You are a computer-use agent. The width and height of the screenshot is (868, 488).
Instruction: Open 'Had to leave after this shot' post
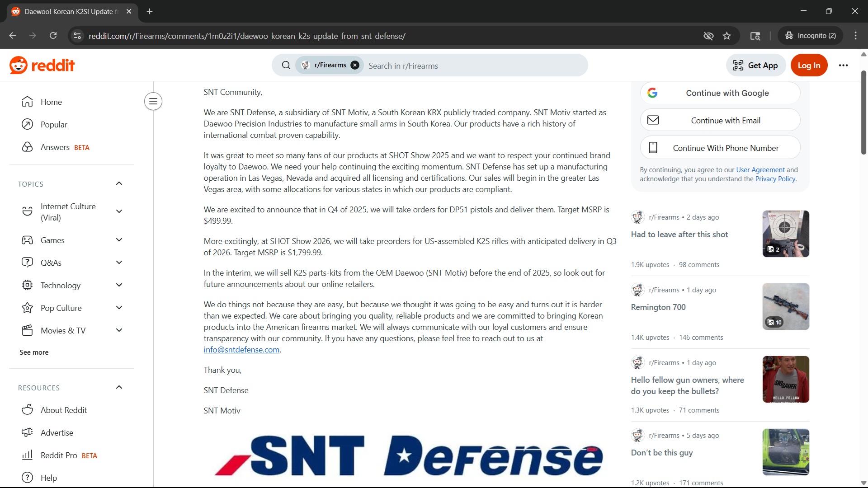(x=679, y=235)
